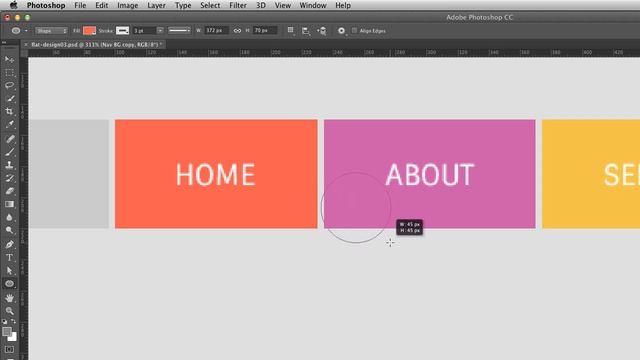Click the yellow navigation block
The width and height of the screenshot is (640, 360).
point(591,174)
